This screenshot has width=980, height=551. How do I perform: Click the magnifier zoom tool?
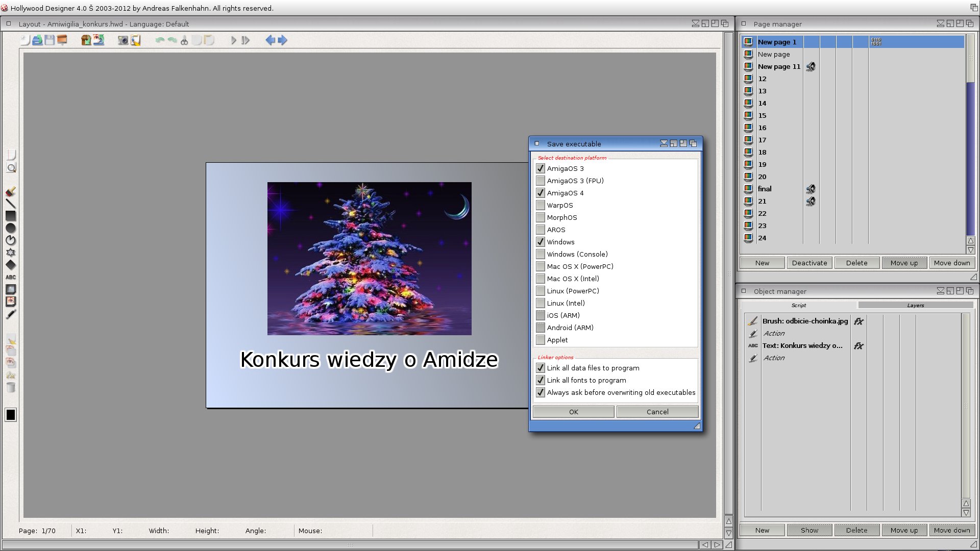[x=11, y=167]
